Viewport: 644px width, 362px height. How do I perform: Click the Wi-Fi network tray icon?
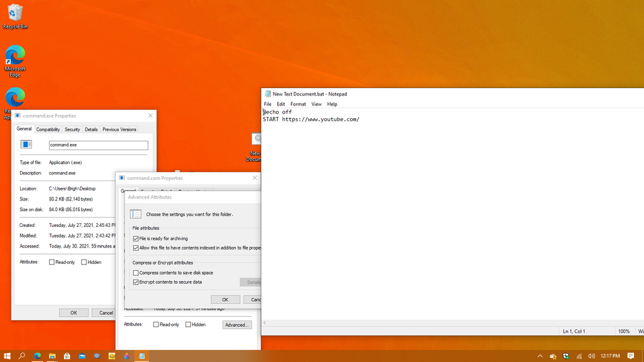[579, 356]
